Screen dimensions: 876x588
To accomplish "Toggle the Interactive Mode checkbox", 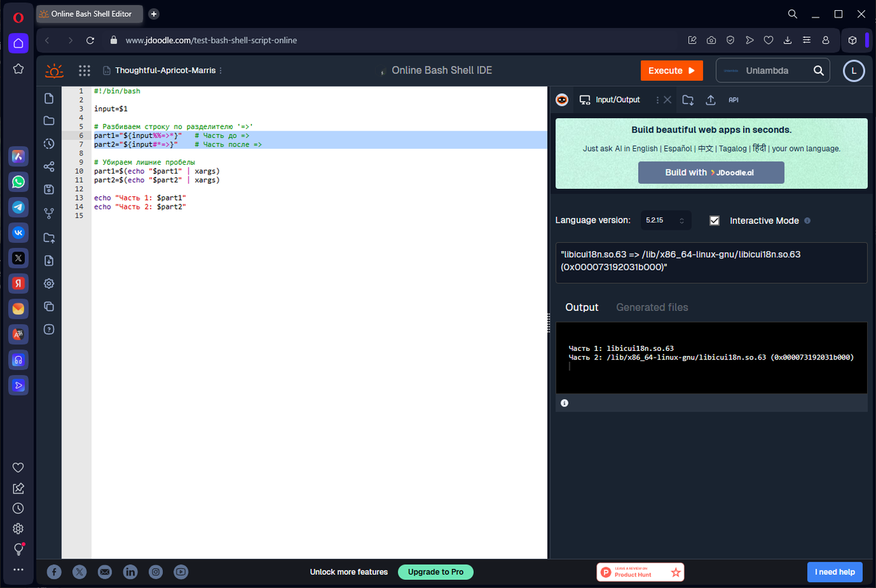I will click(715, 220).
